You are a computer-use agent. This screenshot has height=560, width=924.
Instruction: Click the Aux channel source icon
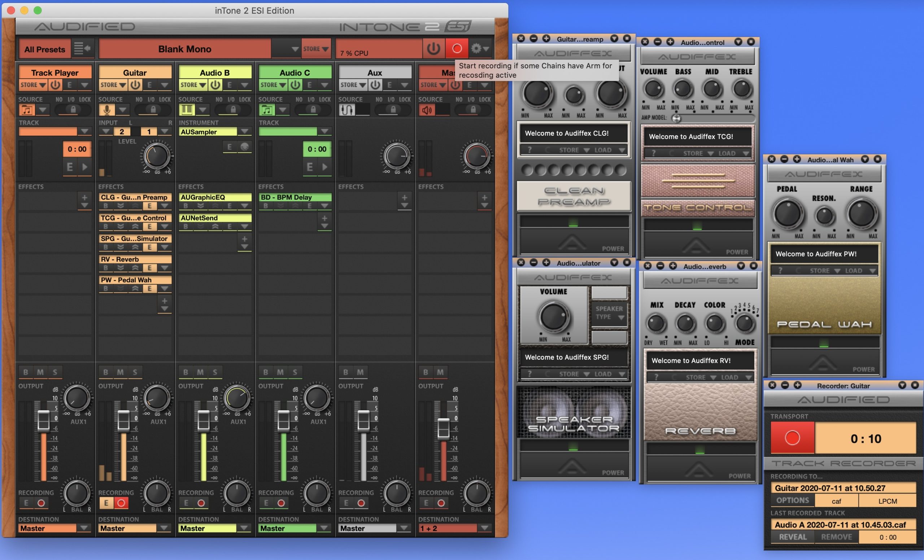pyautogui.click(x=346, y=110)
